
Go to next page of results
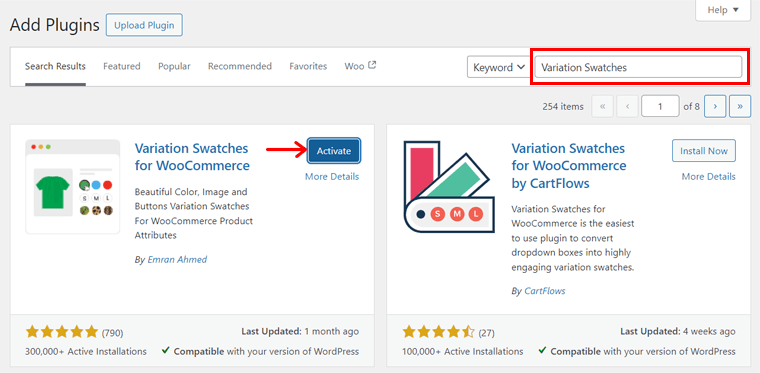[715, 107]
